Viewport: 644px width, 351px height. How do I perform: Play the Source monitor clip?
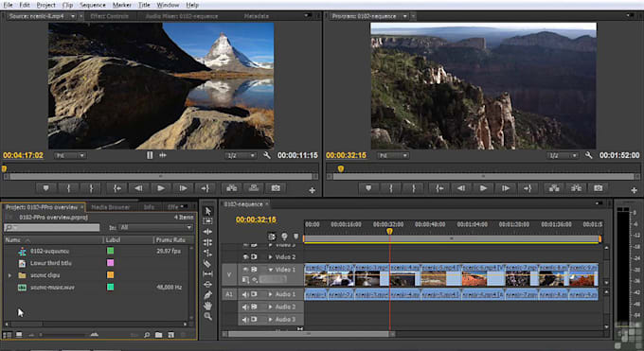pos(161,188)
